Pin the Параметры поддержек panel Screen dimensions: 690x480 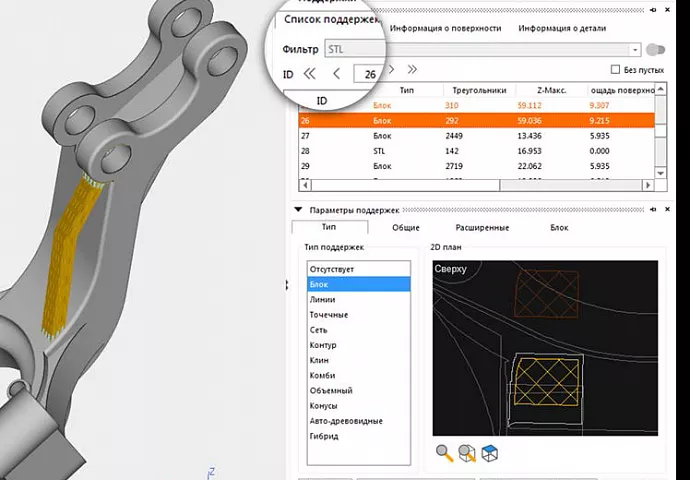[653, 209]
